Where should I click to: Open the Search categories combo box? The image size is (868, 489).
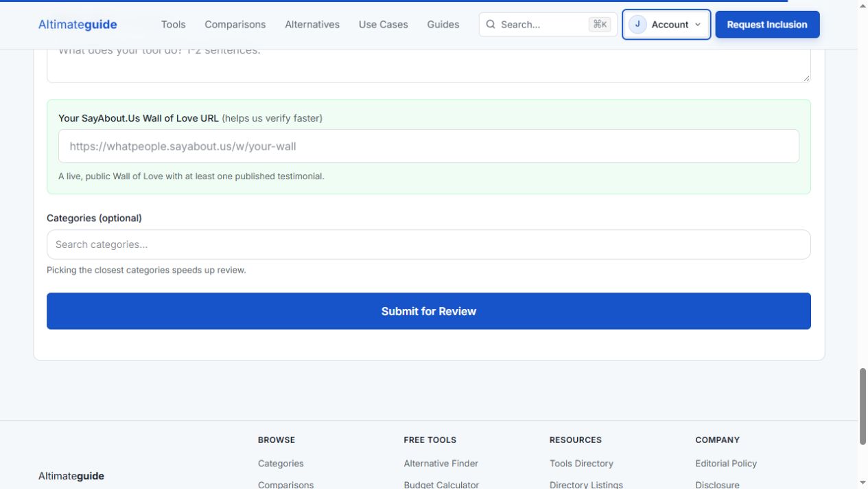pyautogui.click(x=429, y=244)
